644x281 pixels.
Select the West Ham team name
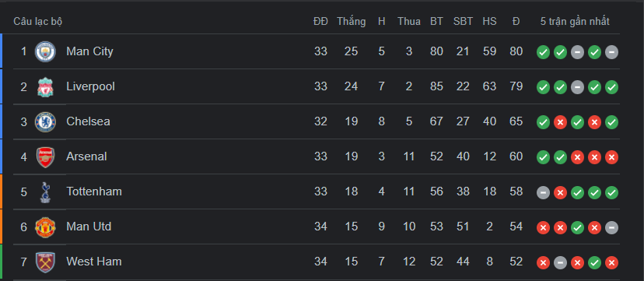93,262
